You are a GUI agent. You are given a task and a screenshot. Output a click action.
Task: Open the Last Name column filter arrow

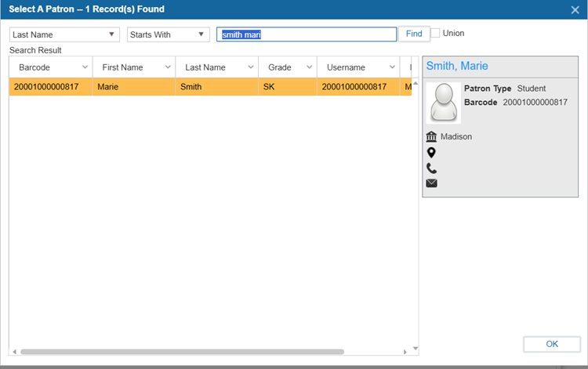(250, 67)
